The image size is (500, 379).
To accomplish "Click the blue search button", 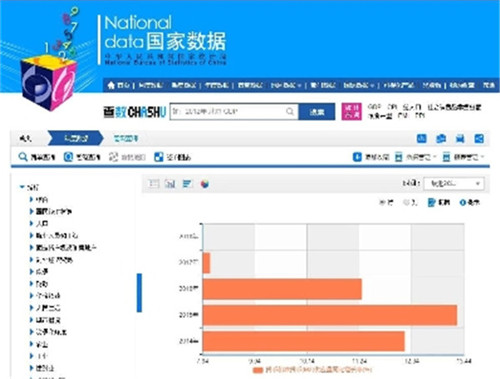I will (x=317, y=112).
